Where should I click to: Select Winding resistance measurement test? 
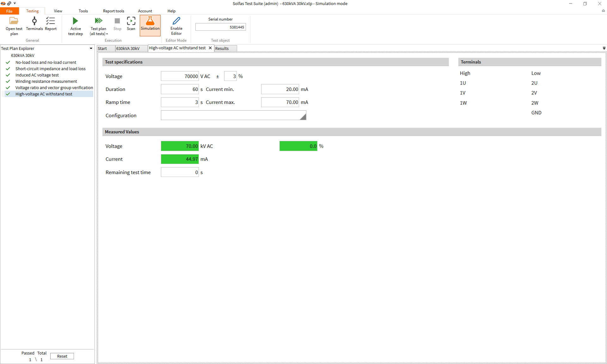tap(46, 81)
